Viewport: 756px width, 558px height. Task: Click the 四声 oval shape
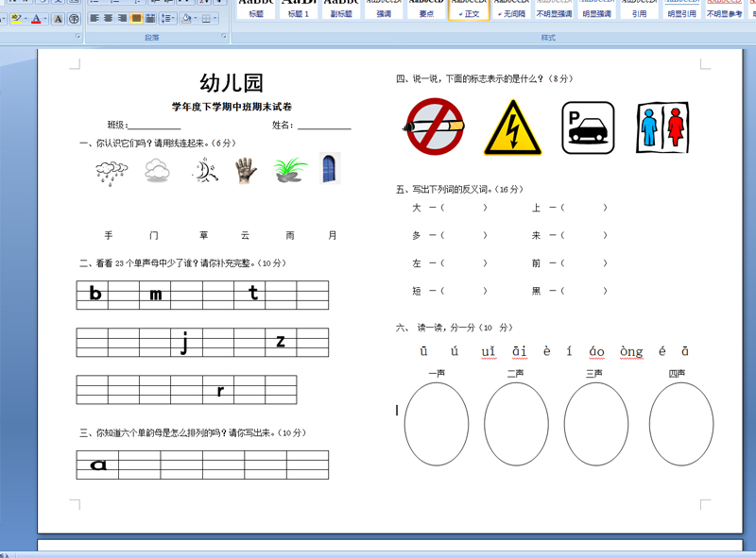tap(681, 424)
